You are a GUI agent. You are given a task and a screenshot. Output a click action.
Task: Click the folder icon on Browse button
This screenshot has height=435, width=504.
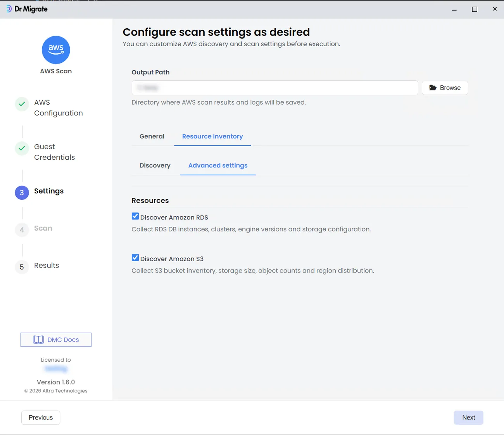point(433,88)
